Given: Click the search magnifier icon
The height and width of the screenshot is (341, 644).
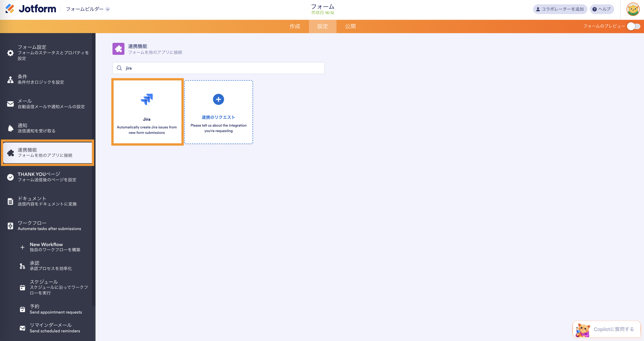Looking at the screenshot, I should click(119, 68).
